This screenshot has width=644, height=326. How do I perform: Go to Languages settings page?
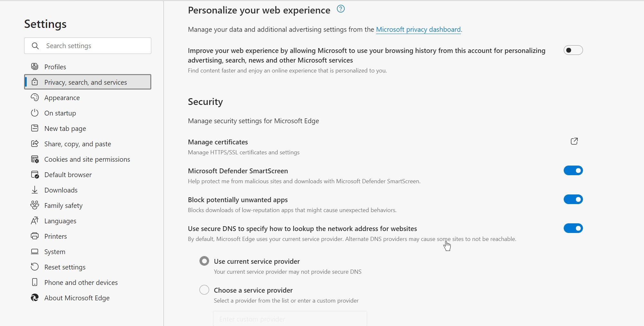click(60, 221)
